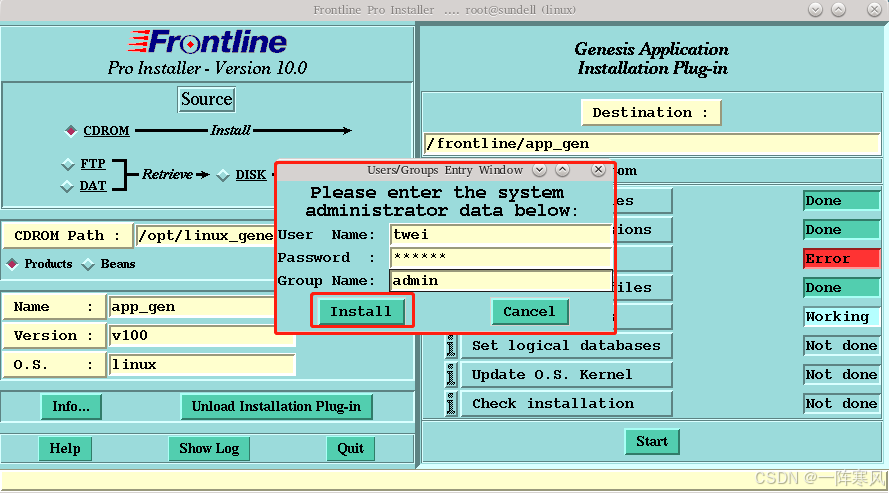Viewport: 889px width, 493px height.
Task: Click Install in Users/Groups Entry Window
Action: pos(361,312)
